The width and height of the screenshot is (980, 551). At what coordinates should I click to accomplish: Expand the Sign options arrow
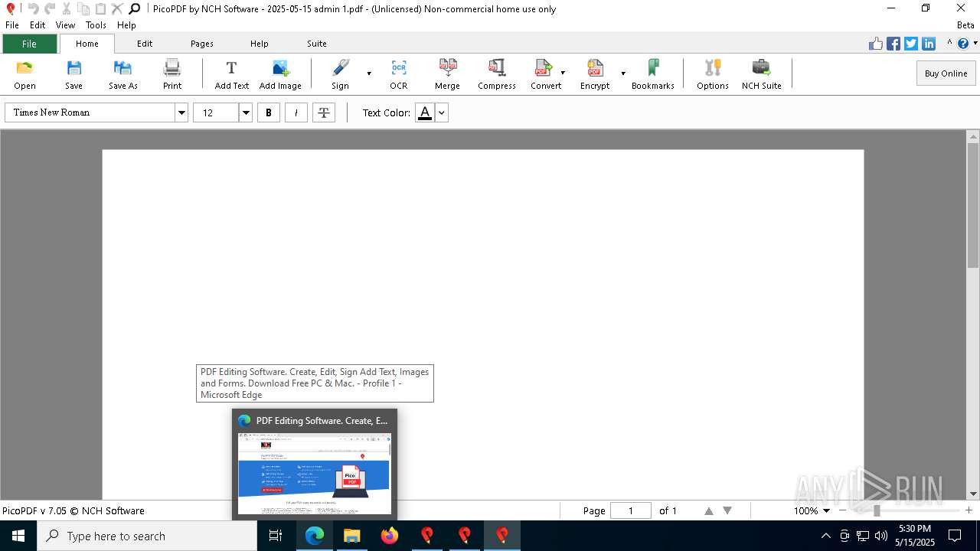pos(369,73)
